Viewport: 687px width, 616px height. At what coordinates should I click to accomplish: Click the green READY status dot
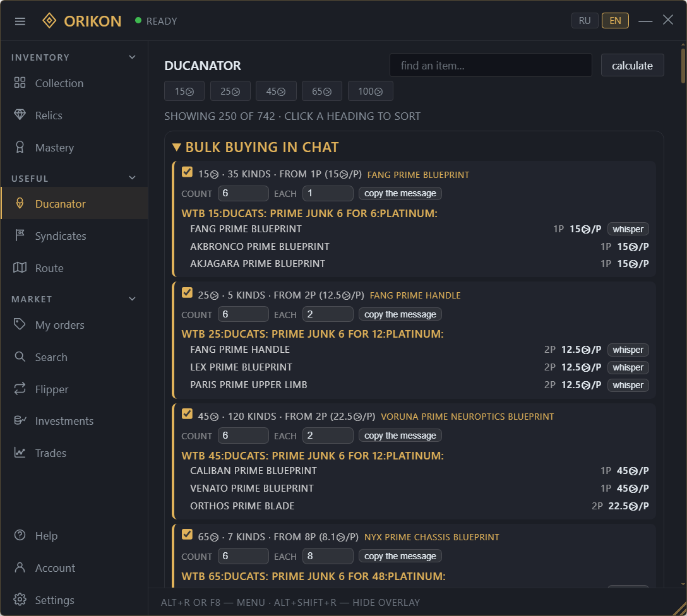pyautogui.click(x=138, y=21)
